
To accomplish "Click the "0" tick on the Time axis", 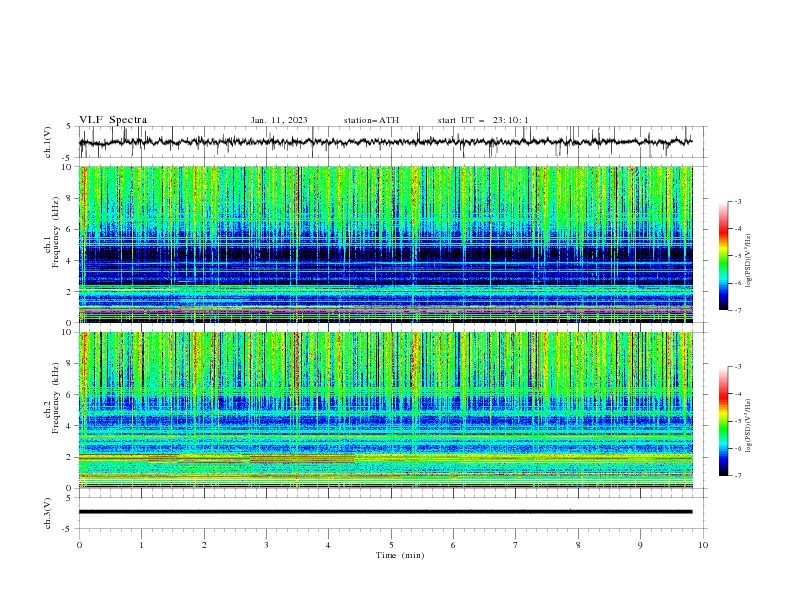I will tap(79, 545).
